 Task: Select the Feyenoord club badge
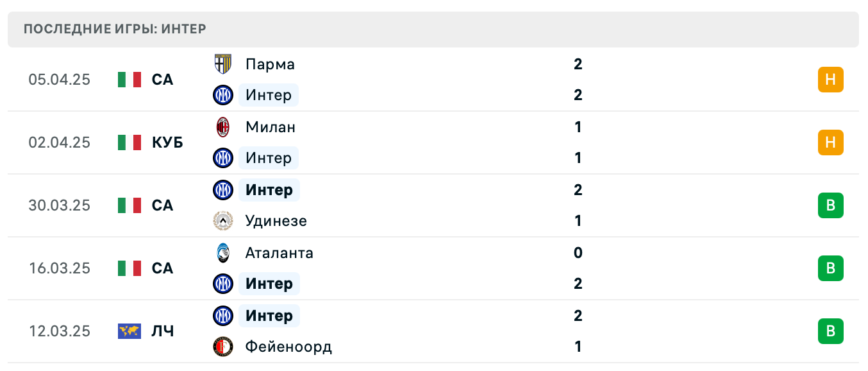(222, 346)
